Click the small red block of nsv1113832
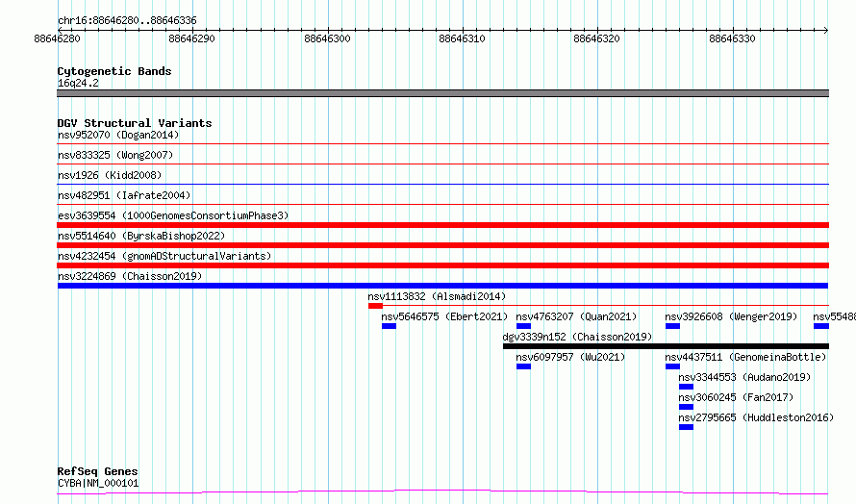 (x=375, y=306)
